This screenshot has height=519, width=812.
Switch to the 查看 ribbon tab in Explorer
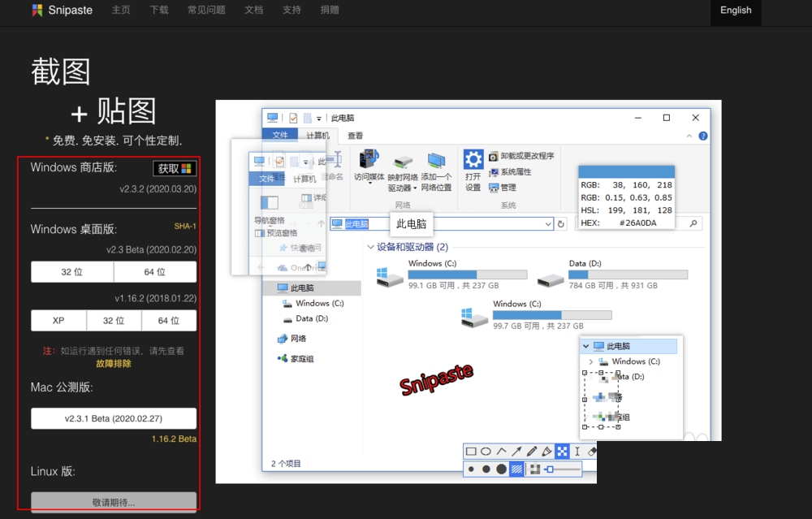click(x=356, y=135)
